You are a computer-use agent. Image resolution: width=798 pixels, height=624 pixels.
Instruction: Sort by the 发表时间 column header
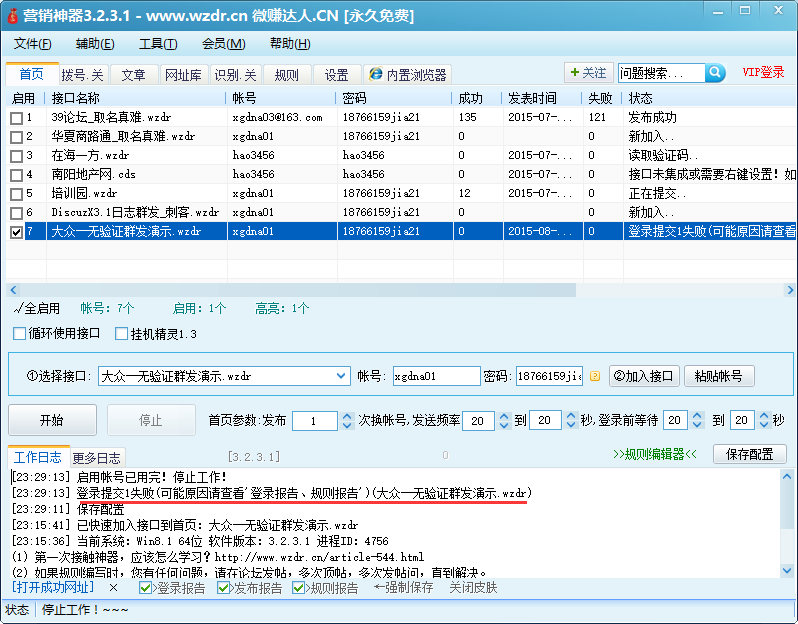click(543, 98)
